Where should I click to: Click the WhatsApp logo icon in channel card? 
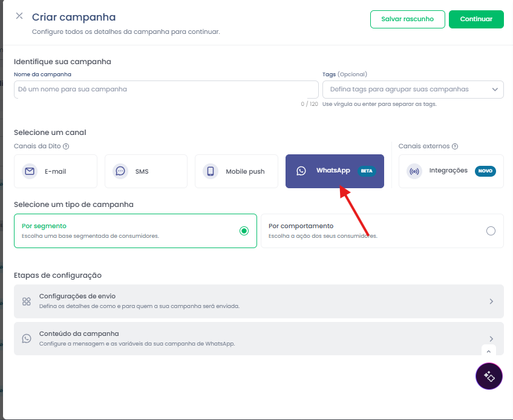[301, 171]
